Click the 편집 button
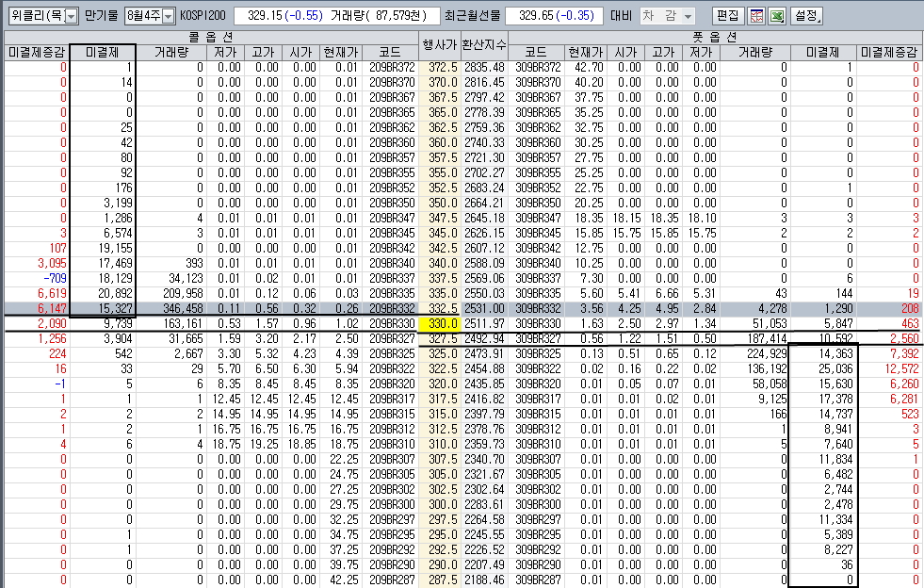Viewport: 924px width, 588px height. 728,16
